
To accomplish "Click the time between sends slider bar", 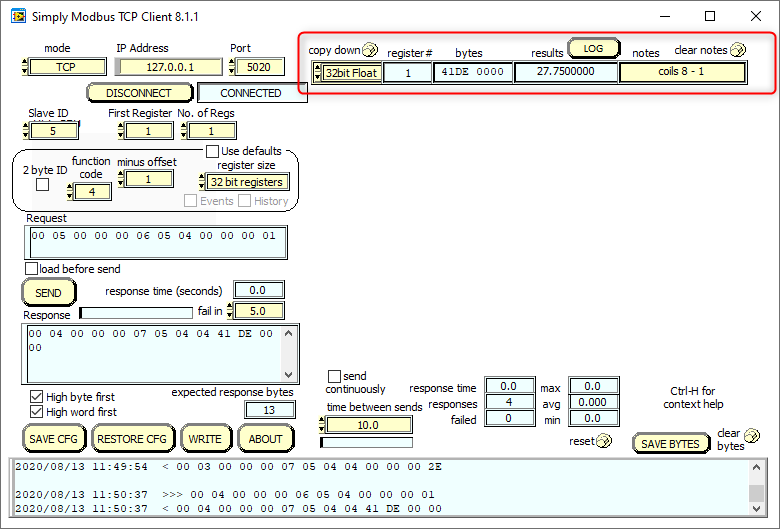I will point(366,442).
